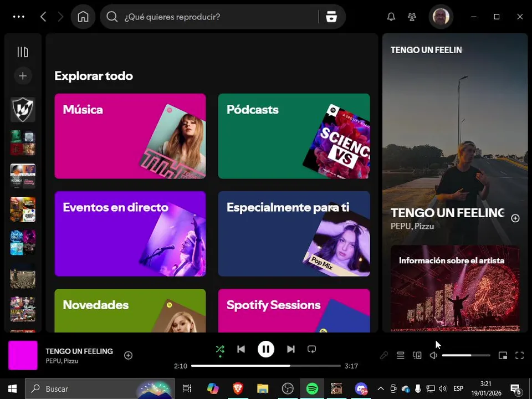Open ESP language input selector

458,389
